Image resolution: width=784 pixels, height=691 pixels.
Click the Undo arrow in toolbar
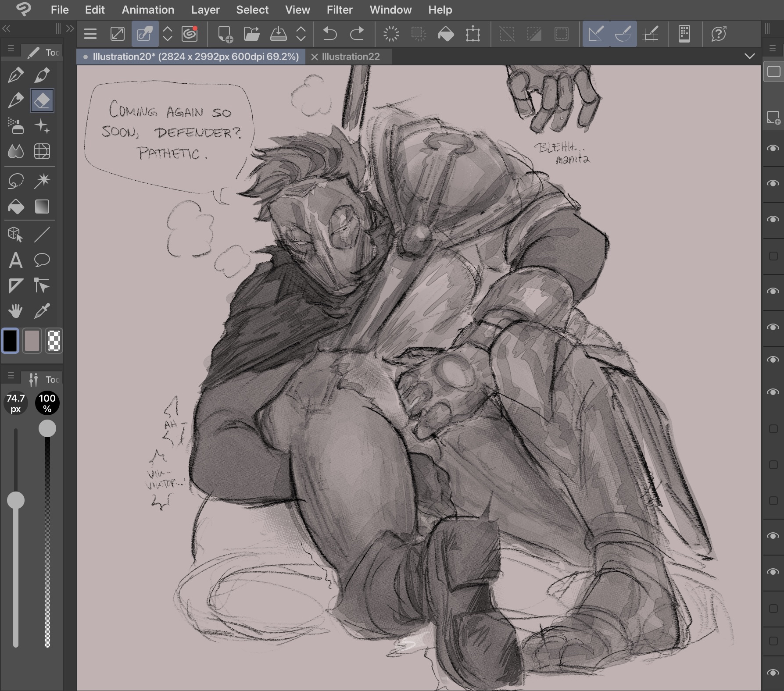329,34
